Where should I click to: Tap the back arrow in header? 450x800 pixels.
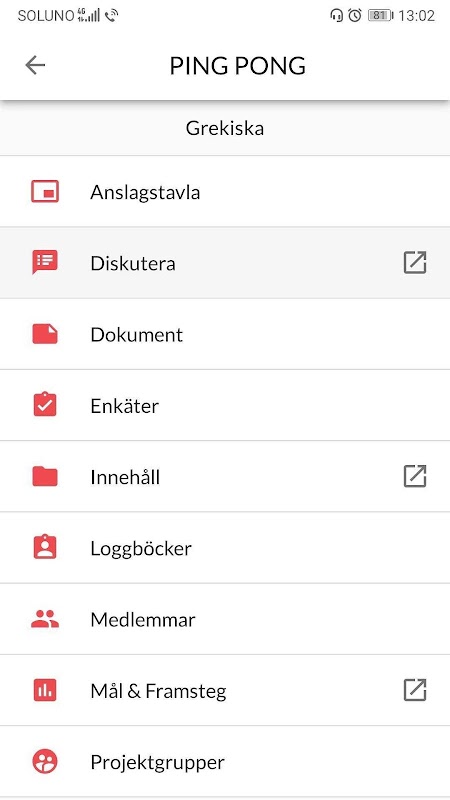pyautogui.click(x=35, y=65)
